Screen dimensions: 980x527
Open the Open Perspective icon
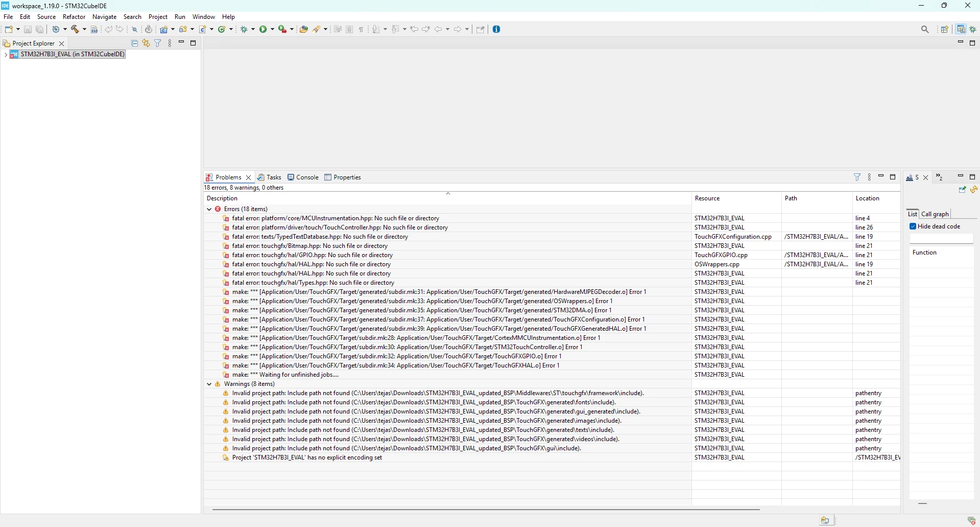(945, 30)
